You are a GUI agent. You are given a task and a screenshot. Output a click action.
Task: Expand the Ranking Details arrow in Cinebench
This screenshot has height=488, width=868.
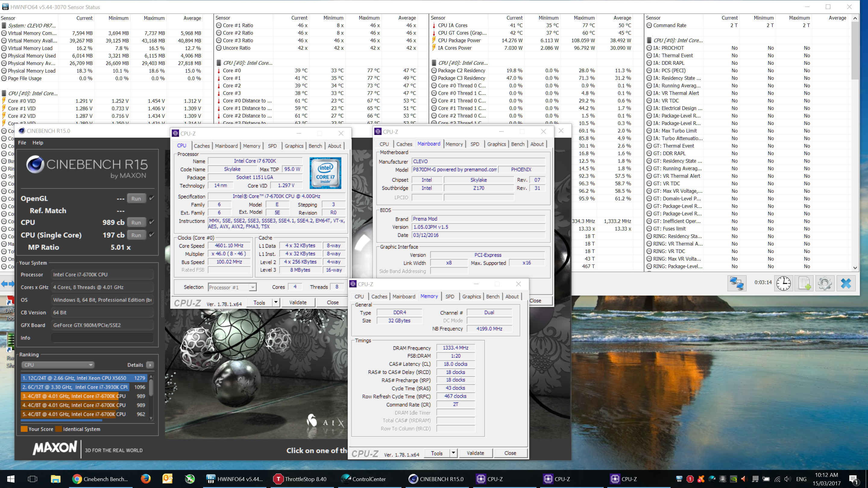[x=150, y=365]
